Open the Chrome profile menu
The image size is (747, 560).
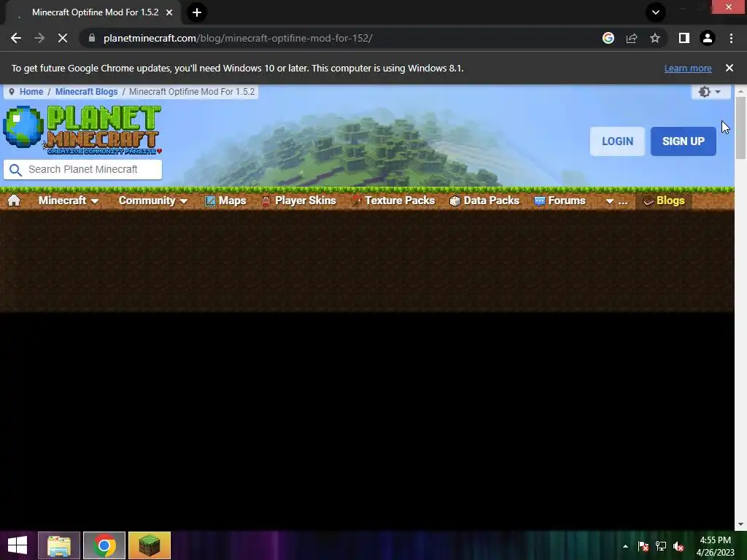pos(708,38)
